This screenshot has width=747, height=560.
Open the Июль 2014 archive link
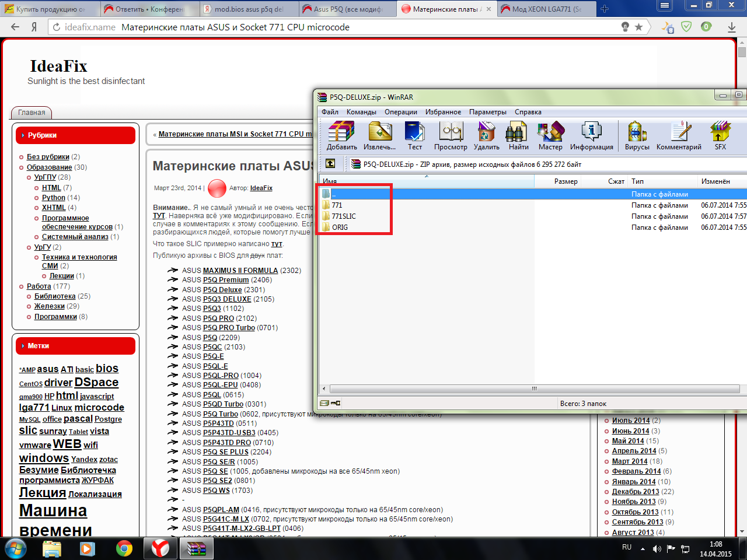631,421
